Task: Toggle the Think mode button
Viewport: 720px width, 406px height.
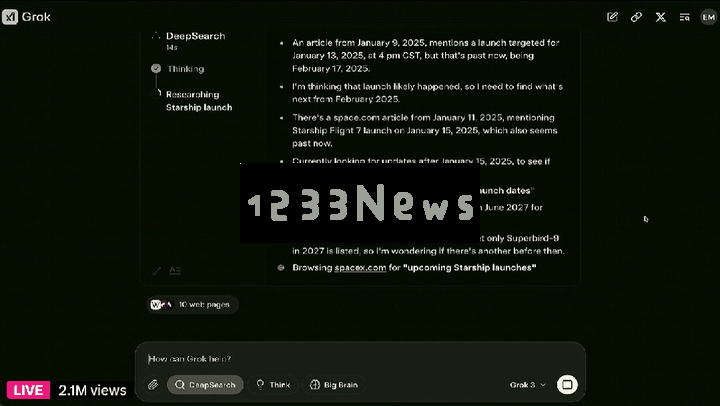Action: click(273, 385)
